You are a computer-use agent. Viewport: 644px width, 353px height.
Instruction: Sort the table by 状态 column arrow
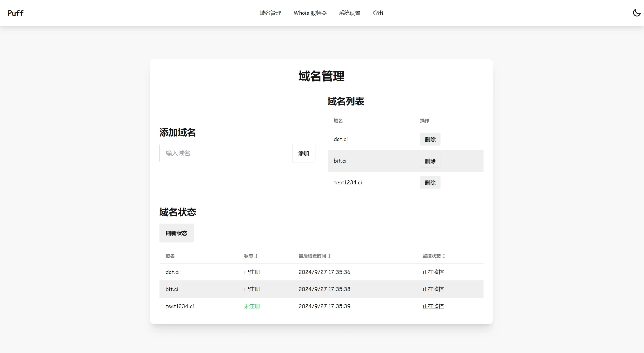(x=256, y=256)
